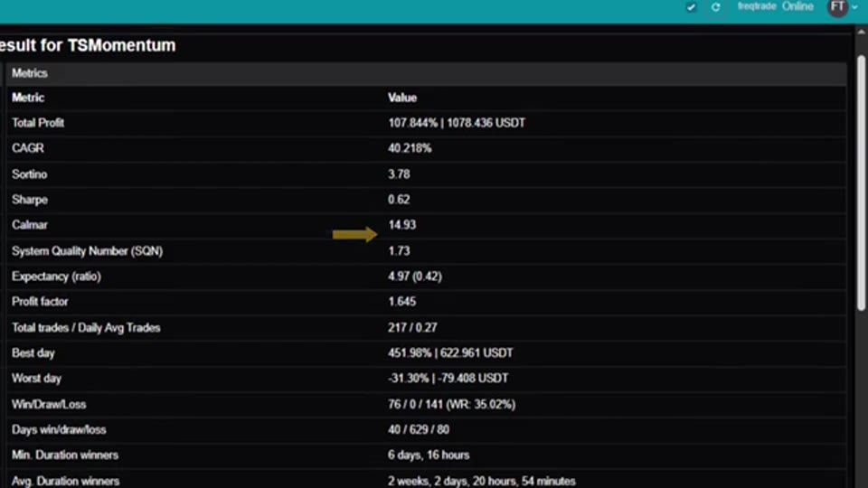Select the Profit factor label

pos(40,302)
